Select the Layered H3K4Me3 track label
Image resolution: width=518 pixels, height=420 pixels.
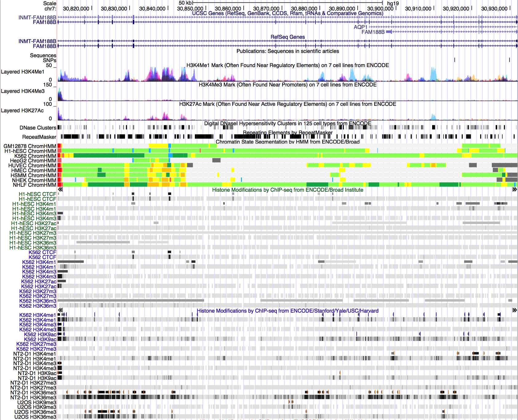[22, 91]
